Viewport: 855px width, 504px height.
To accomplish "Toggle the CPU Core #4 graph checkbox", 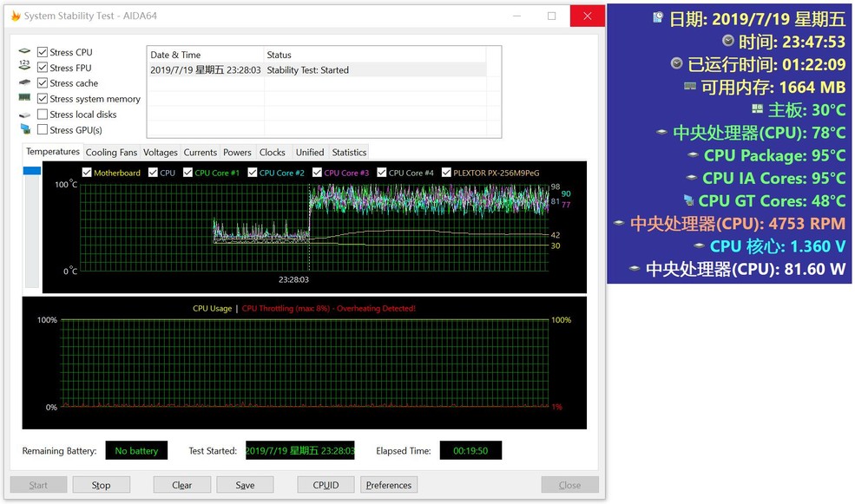I will click(x=382, y=172).
